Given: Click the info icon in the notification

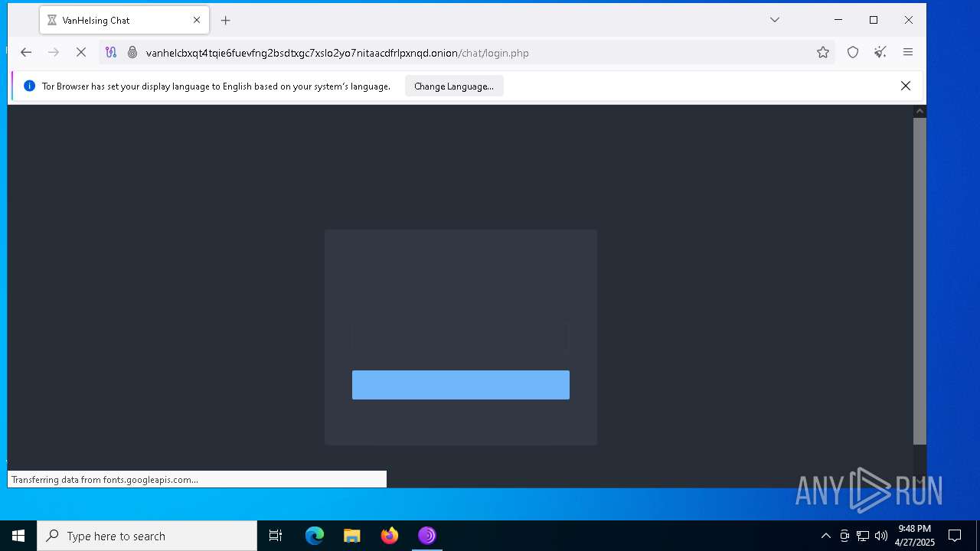Looking at the screenshot, I should pyautogui.click(x=29, y=86).
